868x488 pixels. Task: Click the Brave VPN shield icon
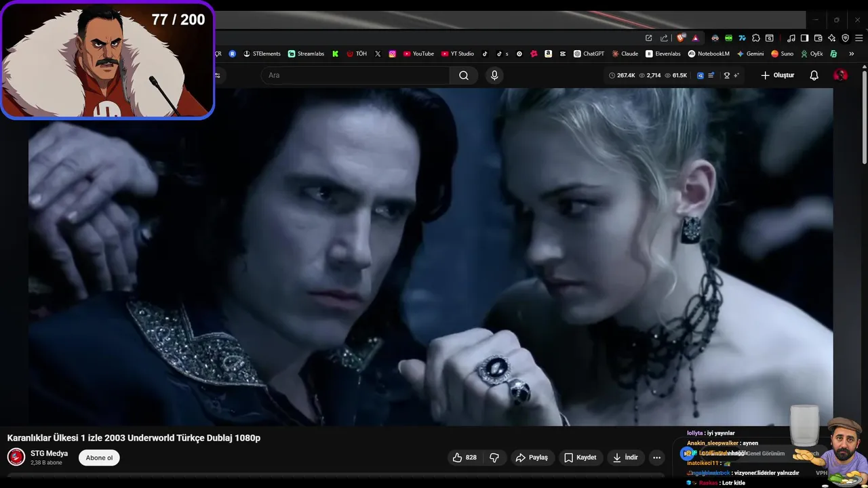click(845, 38)
